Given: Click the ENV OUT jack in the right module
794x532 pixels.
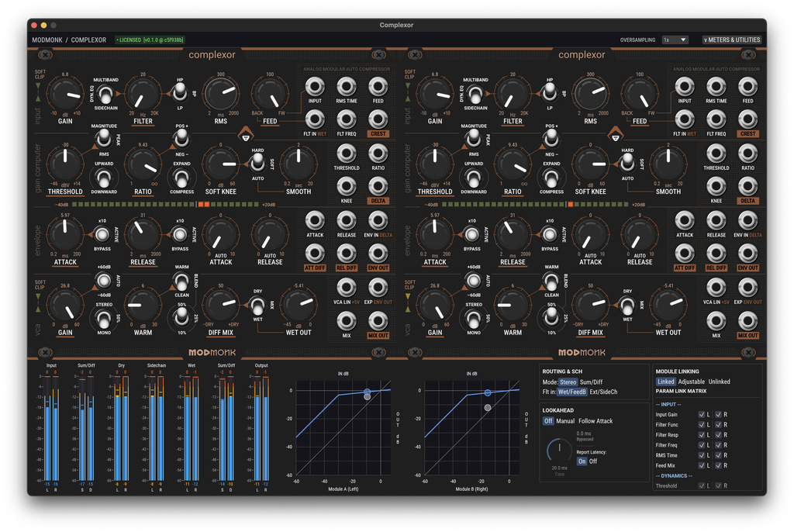Looking at the screenshot, I should point(747,254).
